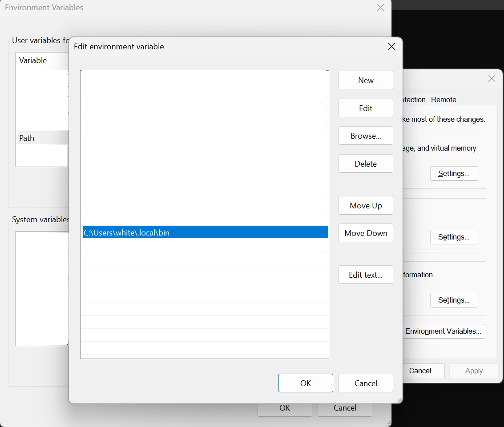This screenshot has height=427, width=504.
Task: Move the selected path down
Action: 366,233
